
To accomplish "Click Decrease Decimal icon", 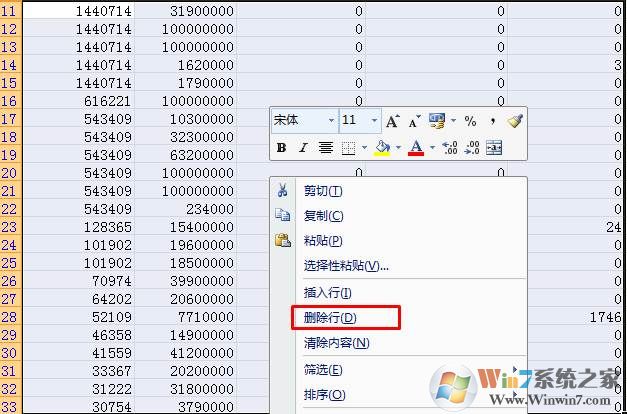I will coord(472,148).
